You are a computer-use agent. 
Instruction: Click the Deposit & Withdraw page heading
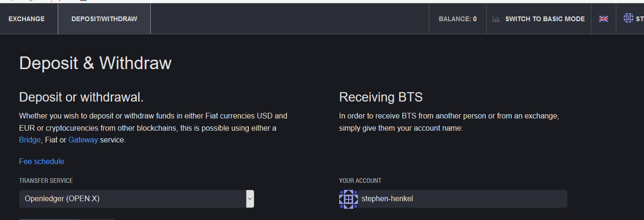(95, 63)
